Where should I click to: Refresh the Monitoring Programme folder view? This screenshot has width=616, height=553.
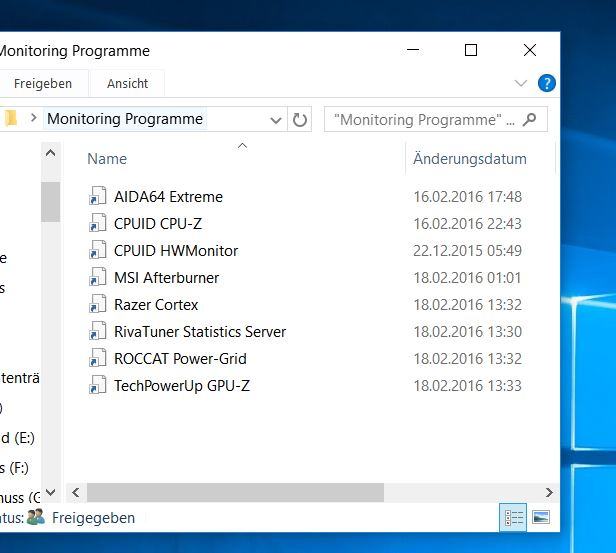pos(300,119)
